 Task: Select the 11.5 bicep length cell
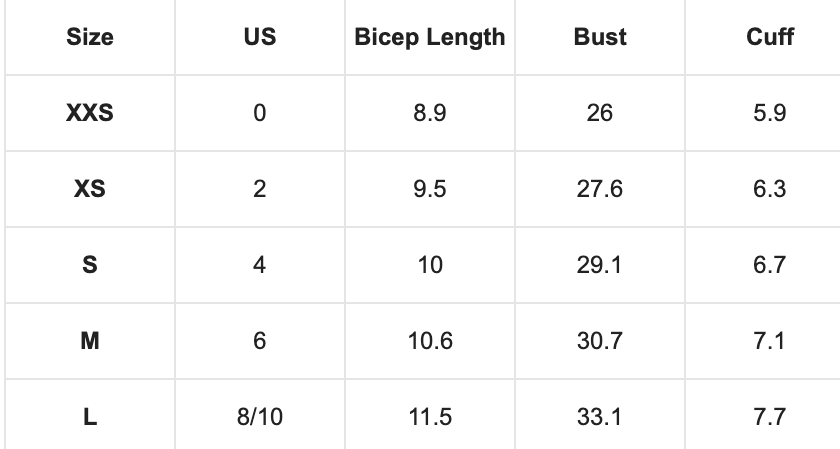click(x=430, y=417)
